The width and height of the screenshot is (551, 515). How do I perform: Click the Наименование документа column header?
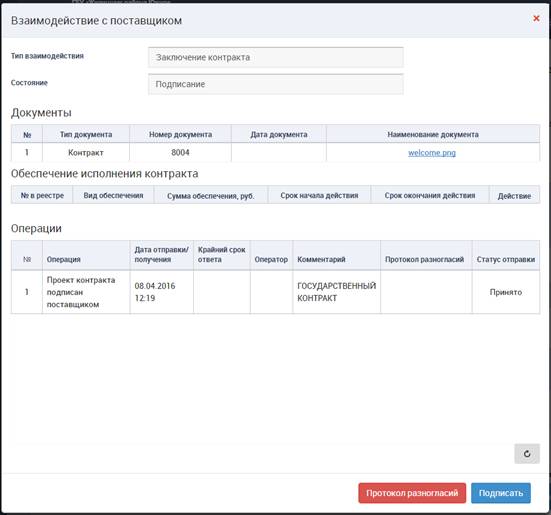(433, 135)
